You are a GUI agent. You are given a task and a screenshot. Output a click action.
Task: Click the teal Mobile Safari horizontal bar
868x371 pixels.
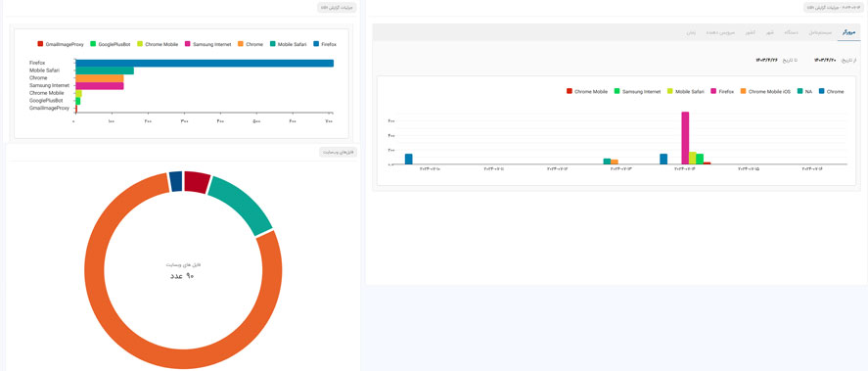pyautogui.click(x=105, y=70)
